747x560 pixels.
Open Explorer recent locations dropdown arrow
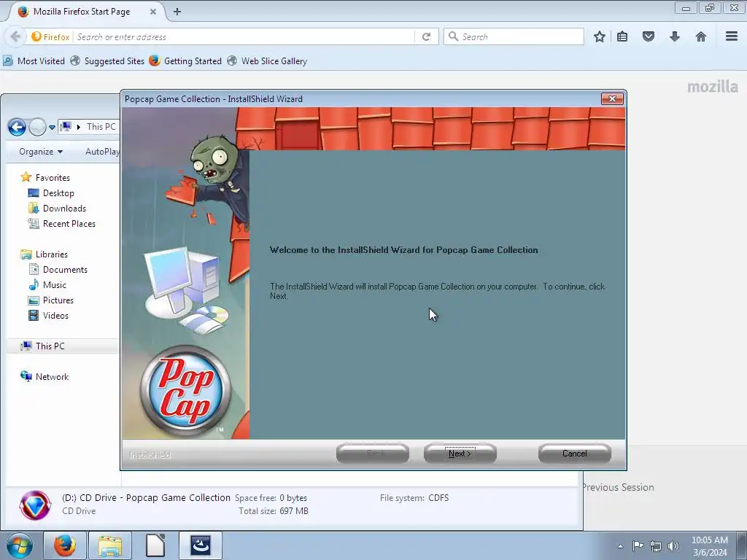click(52, 128)
